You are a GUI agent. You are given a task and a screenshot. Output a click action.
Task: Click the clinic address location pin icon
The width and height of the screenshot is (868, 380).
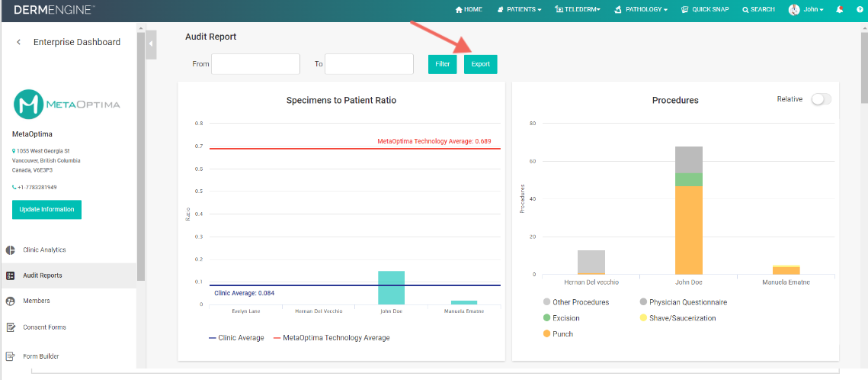[x=14, y=150]
